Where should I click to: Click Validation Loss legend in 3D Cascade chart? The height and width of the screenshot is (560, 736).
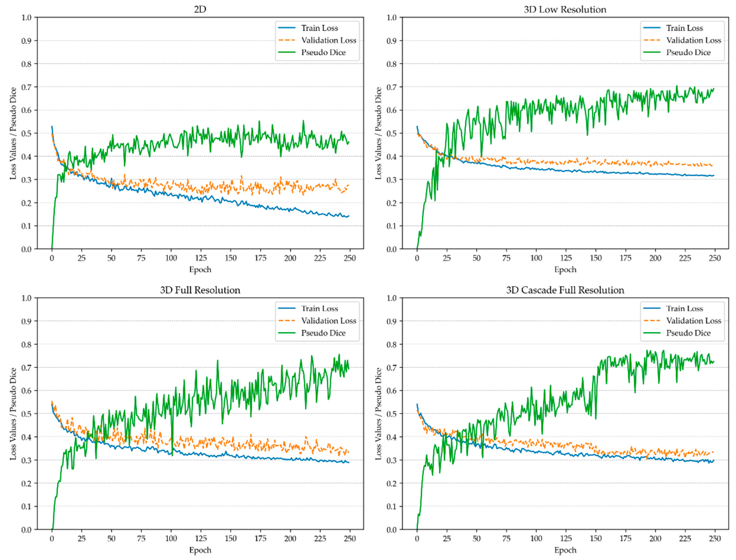click(693, 321)
